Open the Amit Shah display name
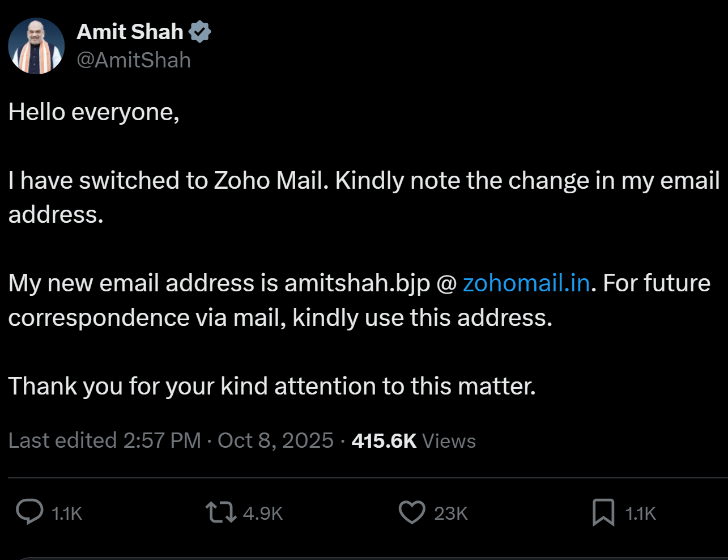Screen dimensions: 728x560 (130, 32)
